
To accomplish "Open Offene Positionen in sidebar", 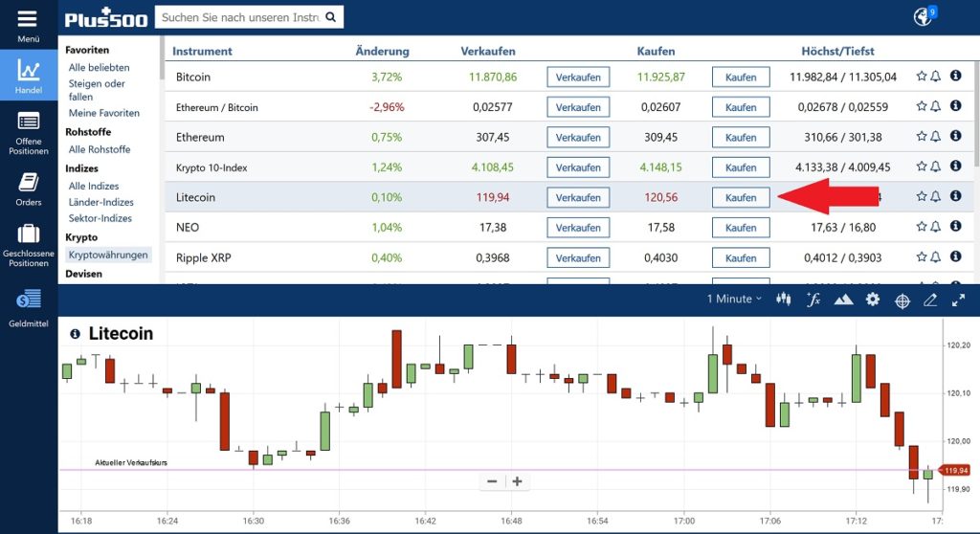I will pos(28,132).
